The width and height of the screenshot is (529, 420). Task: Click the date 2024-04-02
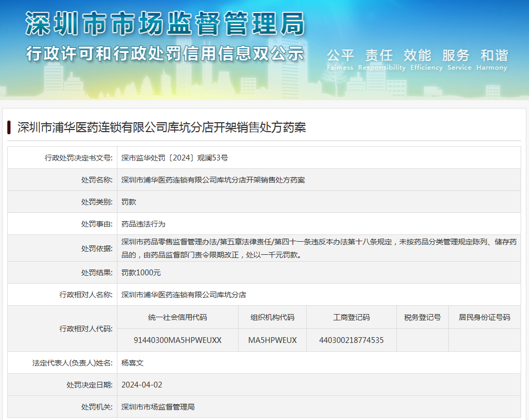(142, 385)
